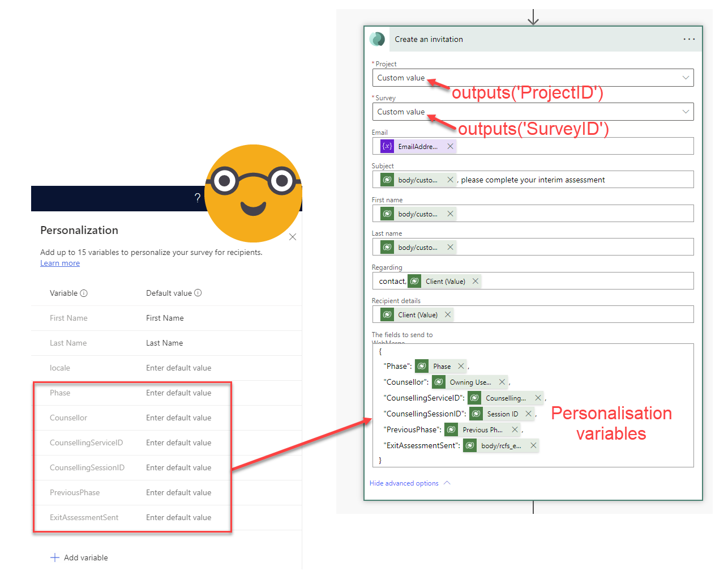Close the Personalization panel
The width and height of the screenshot is (728, 583).
(293, 237)
